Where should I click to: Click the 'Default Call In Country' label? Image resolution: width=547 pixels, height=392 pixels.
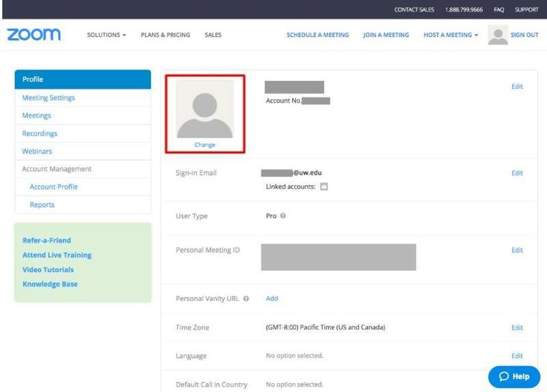pos(211,384)
